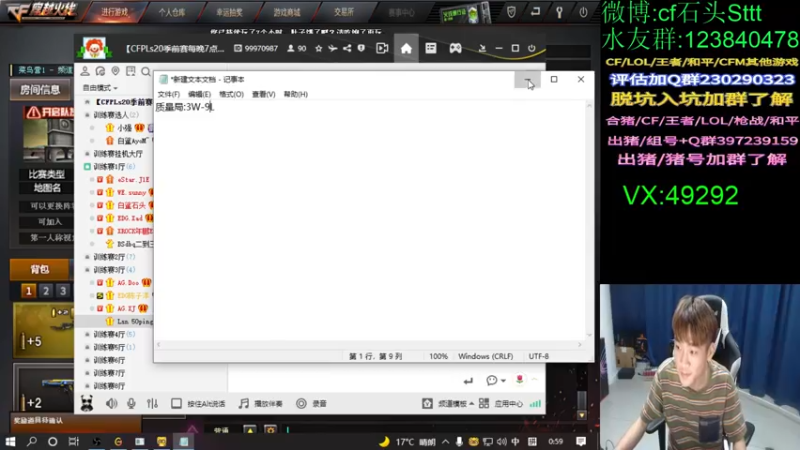Open the 背包 backpack button
Viewport: 800px width, 450px height.
pos(39,269)
